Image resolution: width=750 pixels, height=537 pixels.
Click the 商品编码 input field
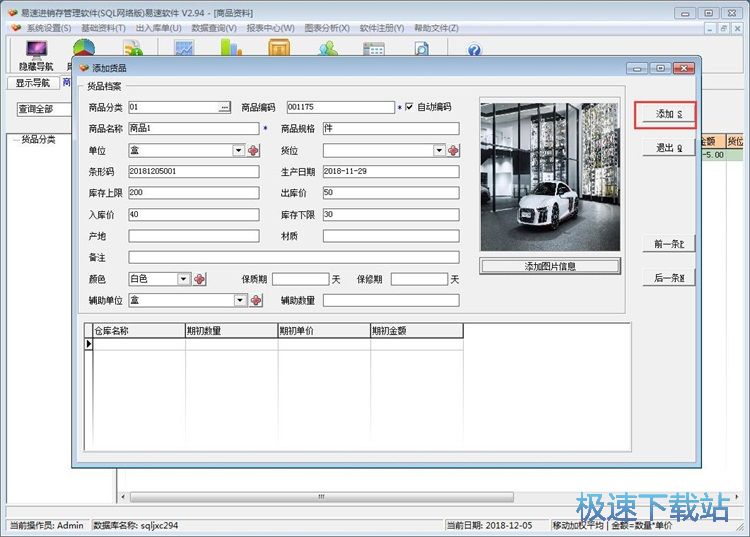341,107
